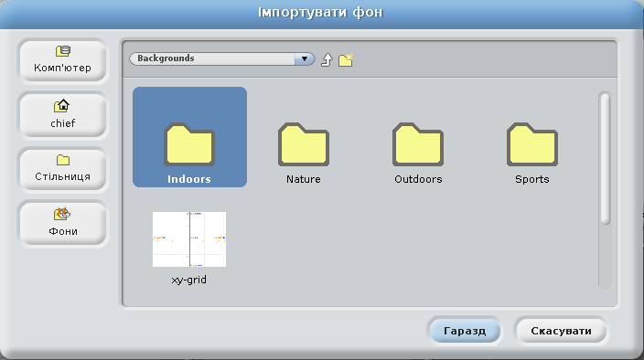This screenshot has width=644, height=360.
Task: Open the Sports folder icon
Action: point(531,144)
